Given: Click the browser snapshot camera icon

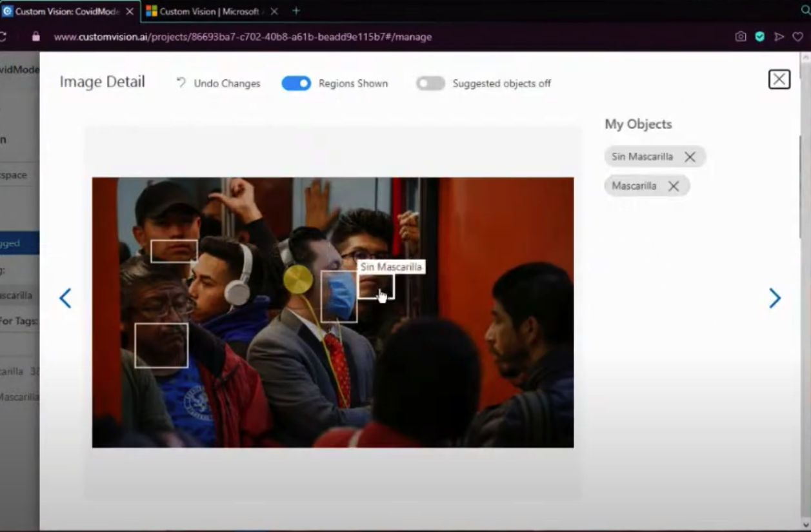Looking at the screenshot, I should click(x=741, y=37).
